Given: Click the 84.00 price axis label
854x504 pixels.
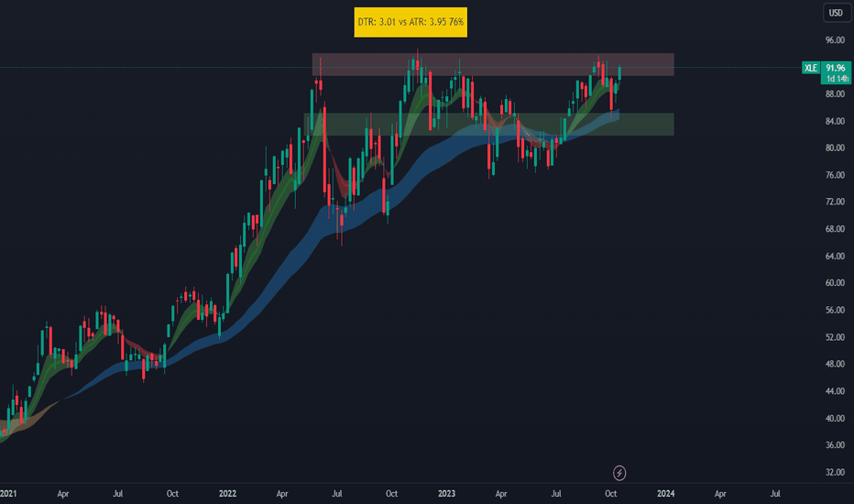Looking at the screenshot, I should point(835,122).
